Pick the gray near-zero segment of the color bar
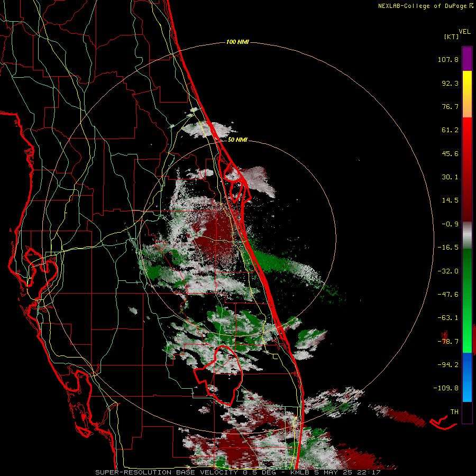 467,235
